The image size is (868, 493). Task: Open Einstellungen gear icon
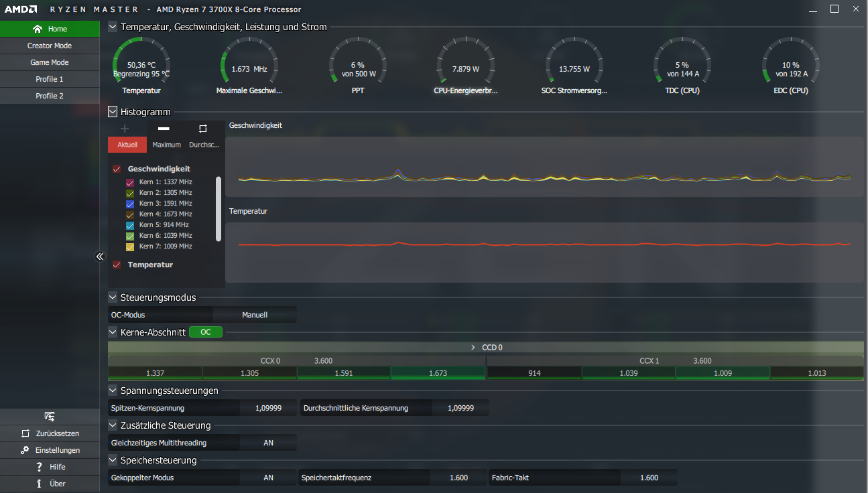point(25,450)
